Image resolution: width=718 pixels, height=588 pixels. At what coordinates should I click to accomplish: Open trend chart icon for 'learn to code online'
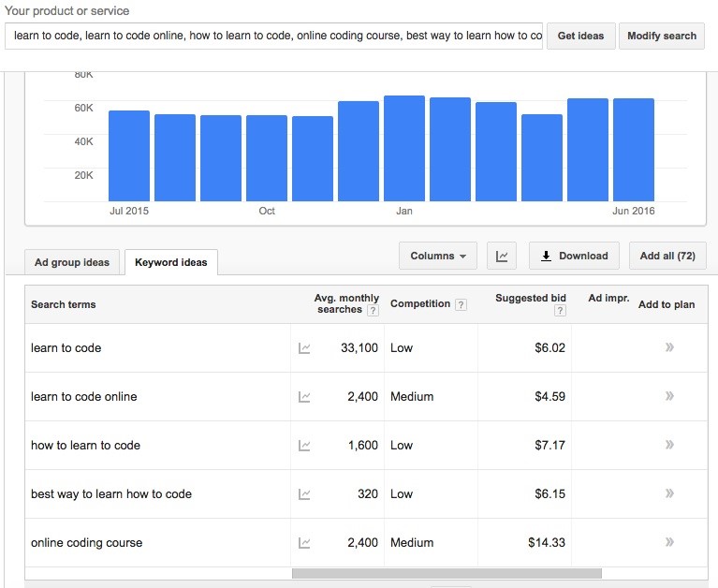304,397
